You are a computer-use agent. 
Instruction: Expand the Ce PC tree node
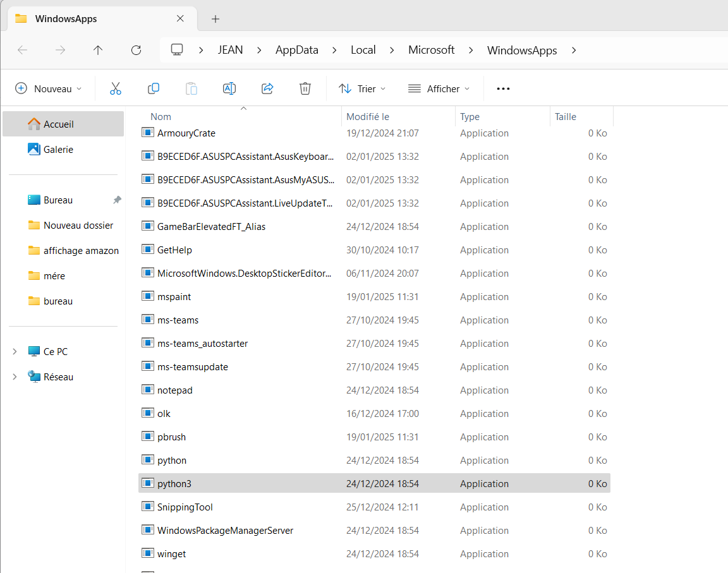coord(15,352)
